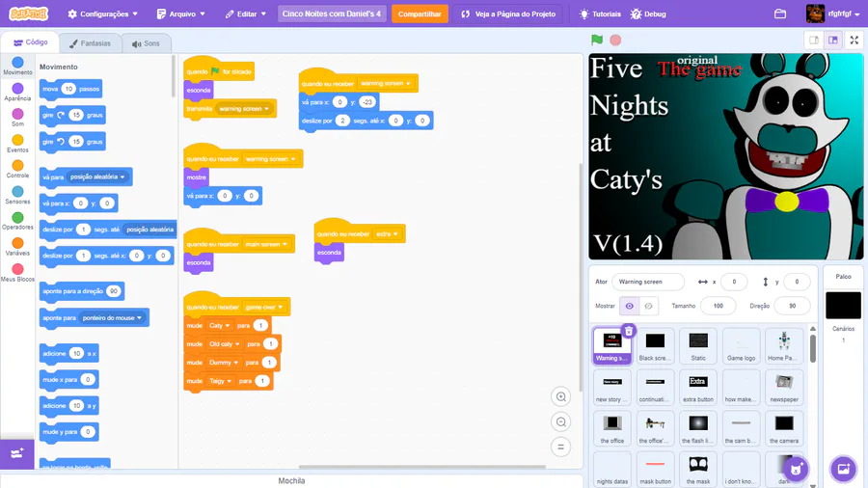Click the green flag to run project
Screen dimensions: 868x488
[x=597, y=40]
